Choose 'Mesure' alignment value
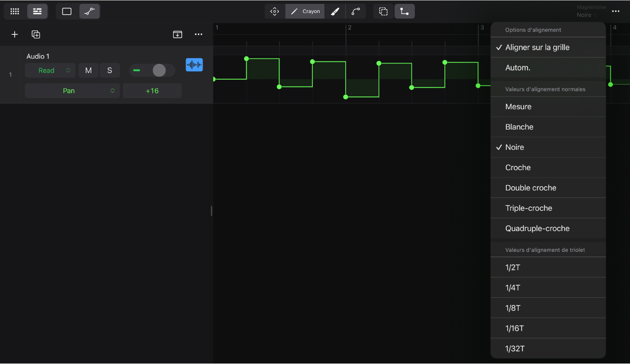The width and height of the screenshot is (630, 364). tap(548, 107)
